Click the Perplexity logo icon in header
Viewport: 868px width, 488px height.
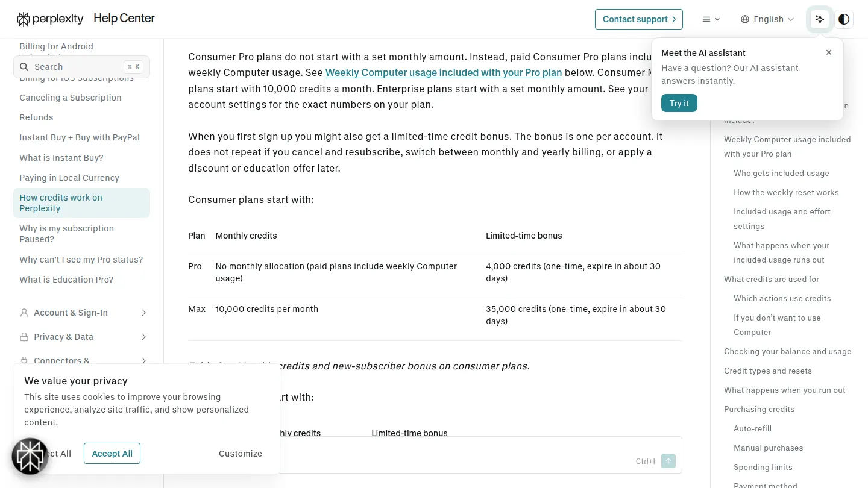(x=24, y=19)
